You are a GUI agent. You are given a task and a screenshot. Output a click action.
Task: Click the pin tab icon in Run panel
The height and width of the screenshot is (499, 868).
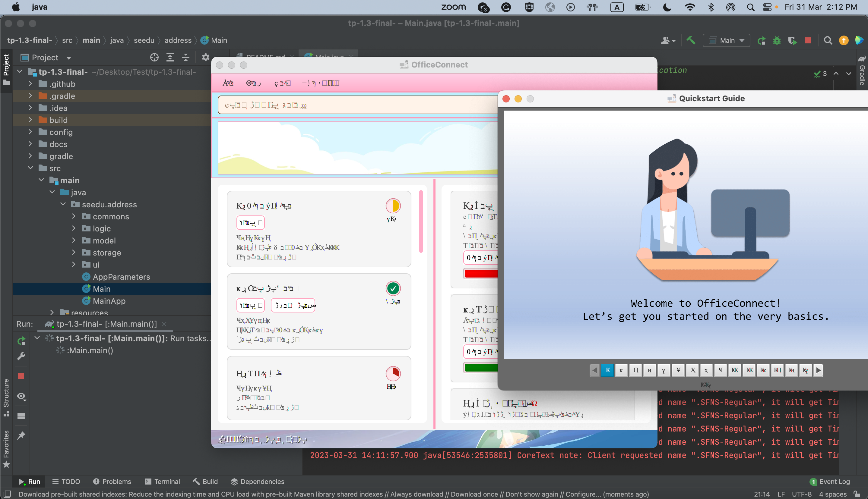tap(21, 435)
